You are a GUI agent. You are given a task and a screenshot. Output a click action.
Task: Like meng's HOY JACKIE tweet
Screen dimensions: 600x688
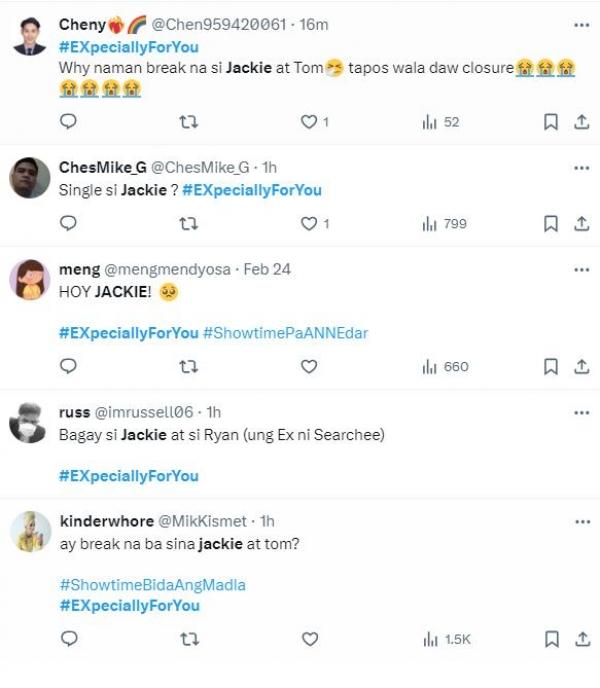pyautogui.click(x=309, y=367)
